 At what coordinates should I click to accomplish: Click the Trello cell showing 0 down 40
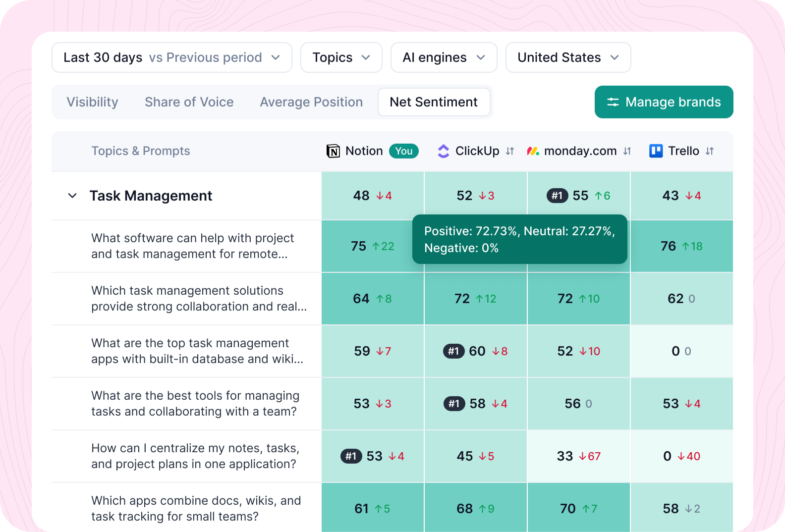682,456
